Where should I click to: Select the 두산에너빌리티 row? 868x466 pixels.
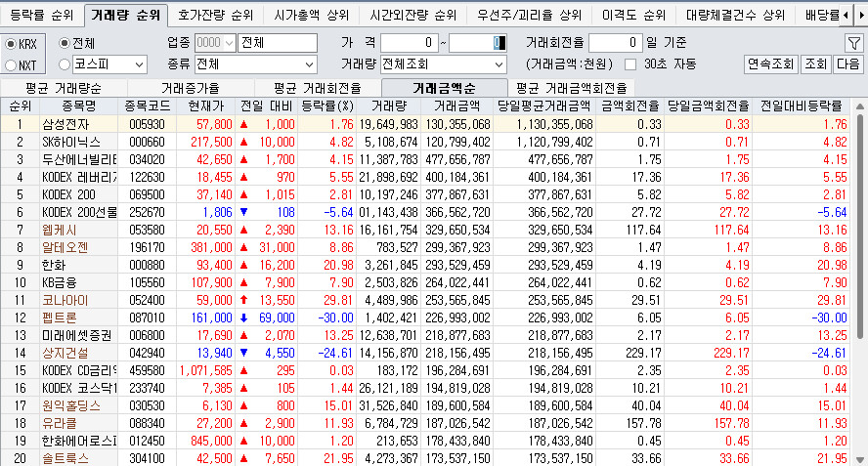(x=427, y=159)
